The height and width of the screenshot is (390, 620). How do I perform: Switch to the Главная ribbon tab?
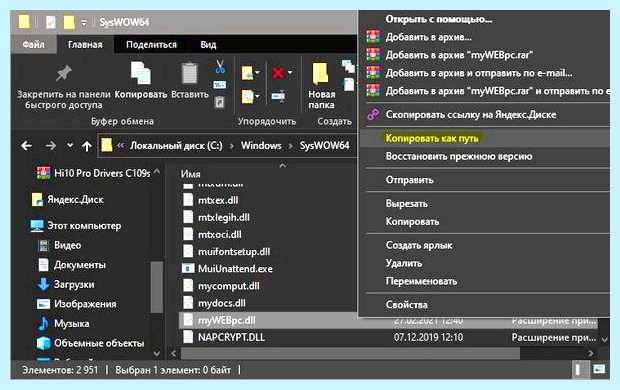point(85,45)
